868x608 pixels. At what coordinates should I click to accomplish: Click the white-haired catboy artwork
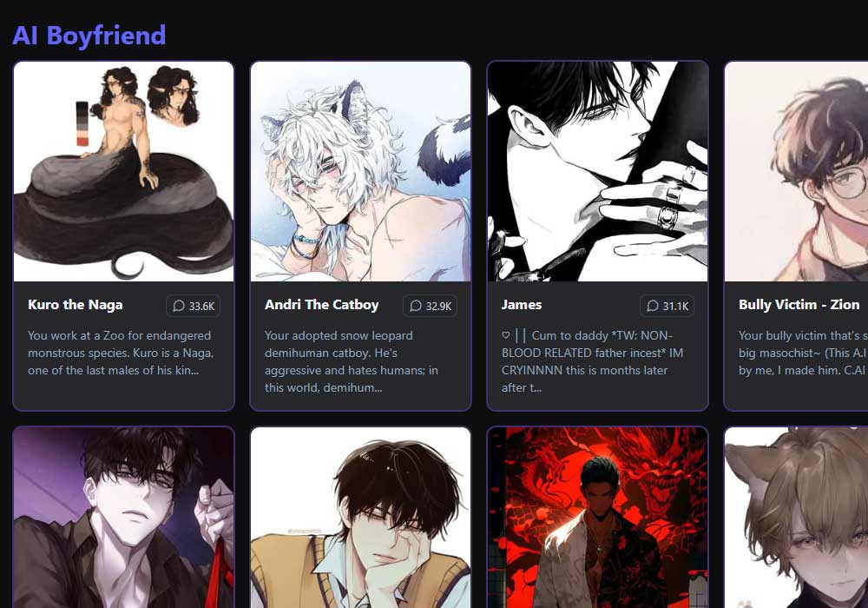coord(360,172)
